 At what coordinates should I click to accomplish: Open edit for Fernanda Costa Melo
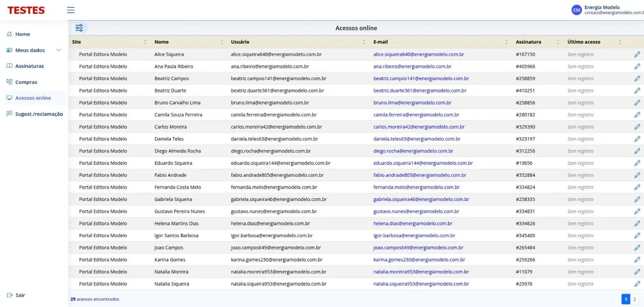[637, 187]
